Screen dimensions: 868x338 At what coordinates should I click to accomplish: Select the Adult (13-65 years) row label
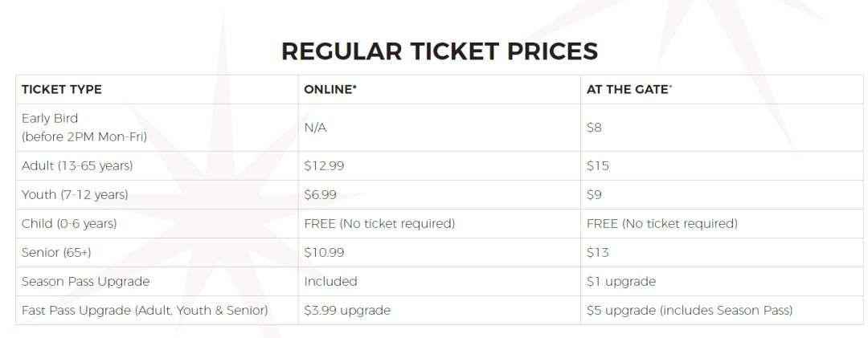click(x=77, y=166)
